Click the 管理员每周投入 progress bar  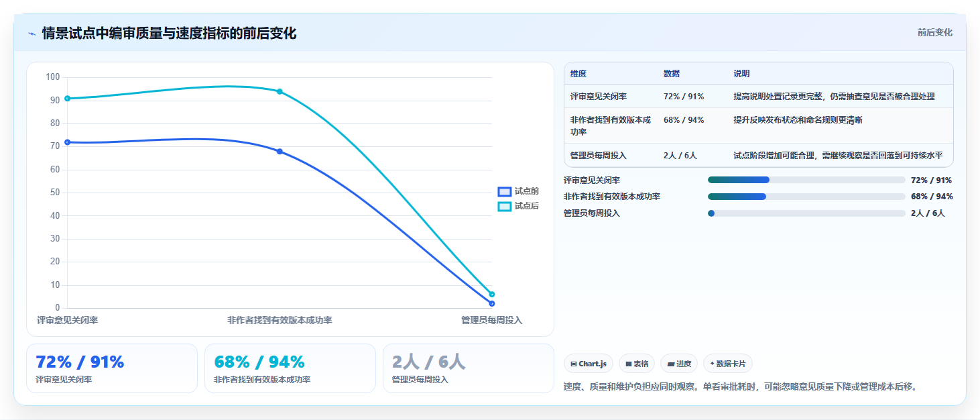806,213
